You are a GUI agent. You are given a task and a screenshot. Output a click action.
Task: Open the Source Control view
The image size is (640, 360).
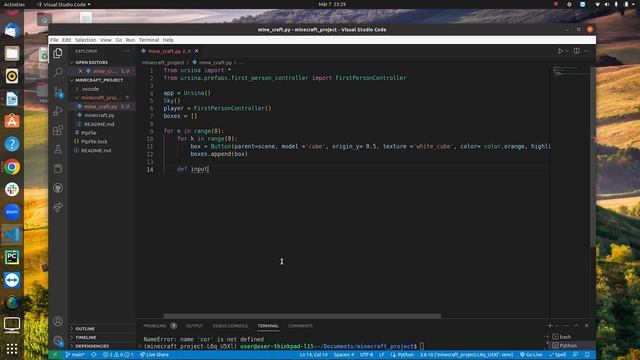[58, 92]
